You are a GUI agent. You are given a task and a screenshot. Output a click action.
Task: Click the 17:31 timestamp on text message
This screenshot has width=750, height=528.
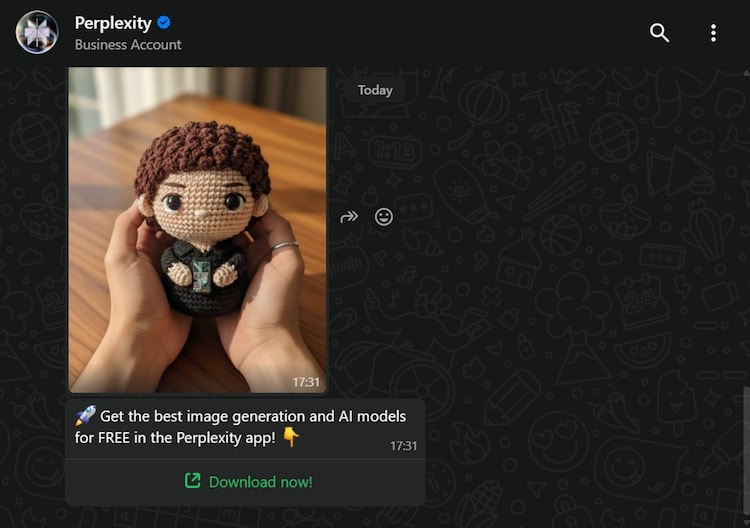point(404,446)
